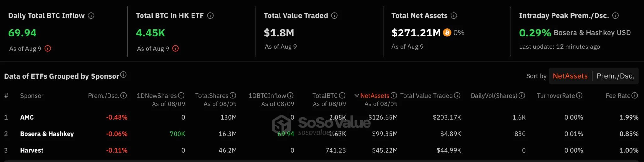Click info icon beside Total Value Traded card title
Viewport: 644px width, 162px height.
click(x=335, y=15)
